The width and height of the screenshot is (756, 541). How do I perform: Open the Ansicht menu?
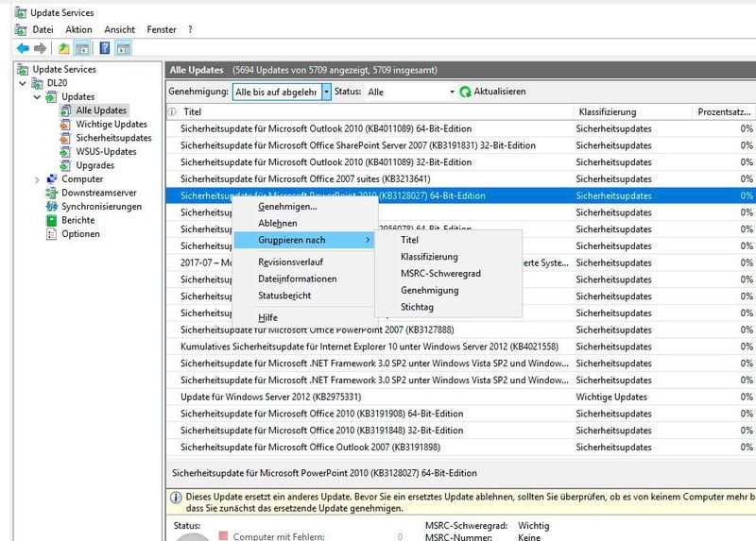pyautogui.click(x=120, y=30)
